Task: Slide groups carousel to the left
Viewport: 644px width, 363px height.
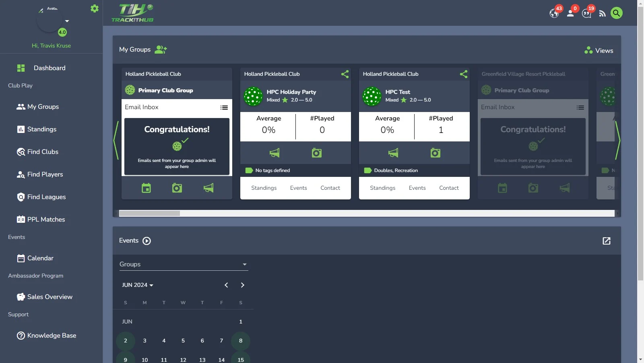Action: pos(116,140)
